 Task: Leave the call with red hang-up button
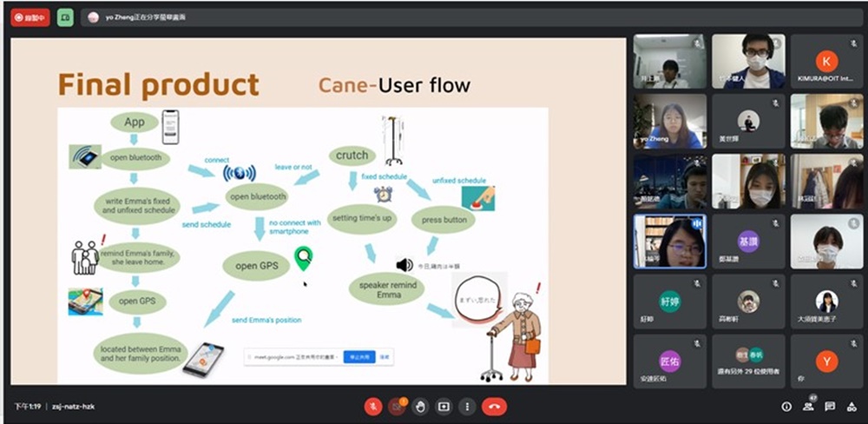coord(495,406)
